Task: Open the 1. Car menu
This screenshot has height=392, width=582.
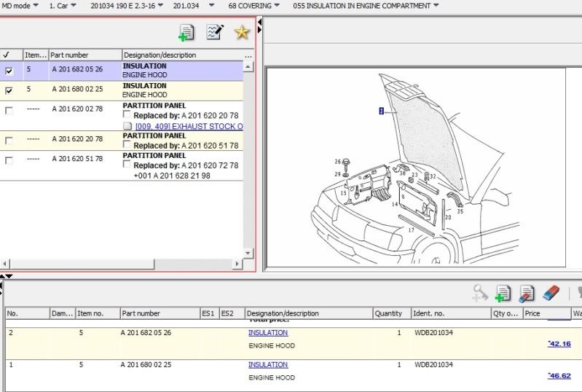Action: pos(63,6)
